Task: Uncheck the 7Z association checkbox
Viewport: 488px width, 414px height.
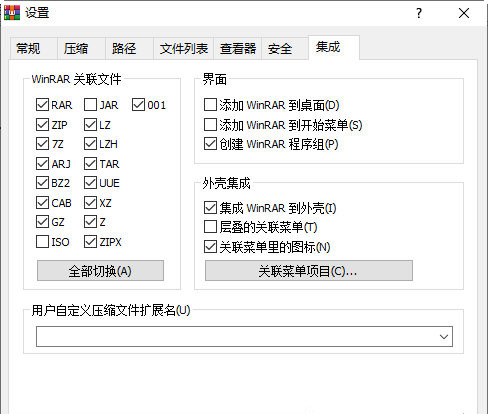Action: point(42,144)
